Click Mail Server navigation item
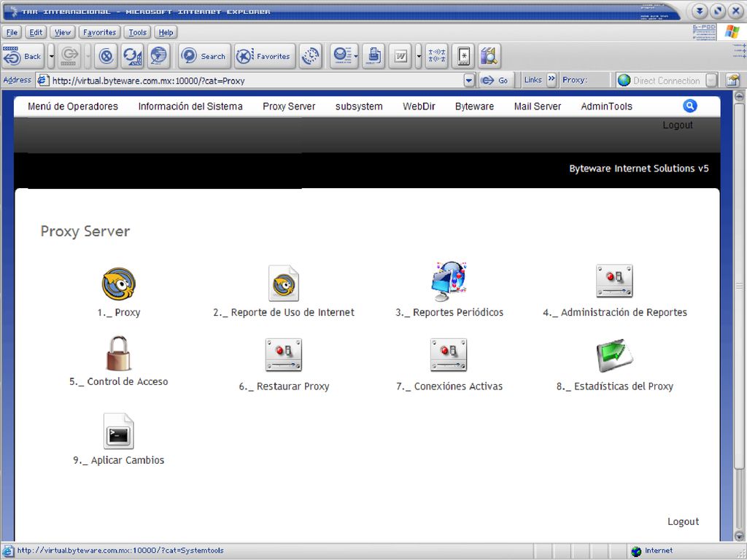 [538, 106]
